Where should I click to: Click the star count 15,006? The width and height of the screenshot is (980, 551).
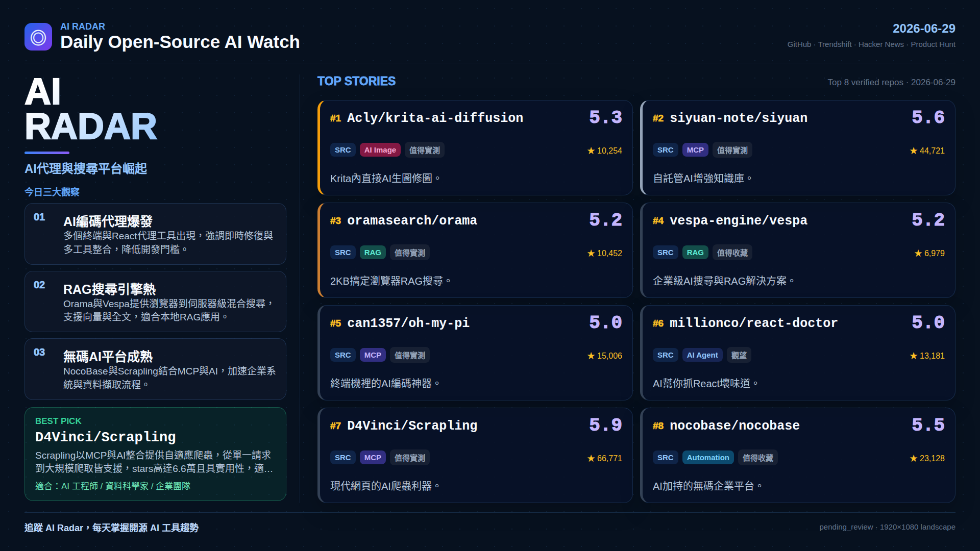point(609,356)
